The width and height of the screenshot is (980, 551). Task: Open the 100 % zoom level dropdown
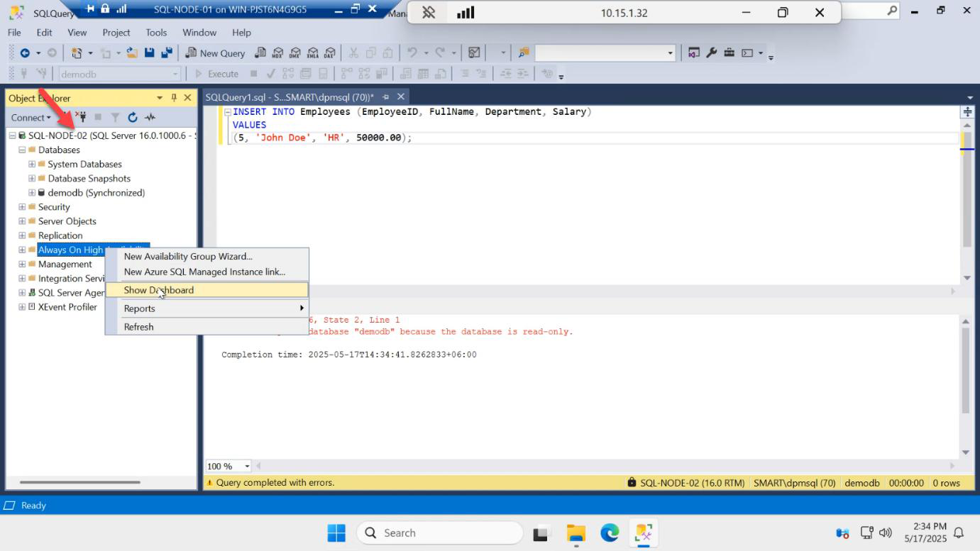(x=247, y=466)
